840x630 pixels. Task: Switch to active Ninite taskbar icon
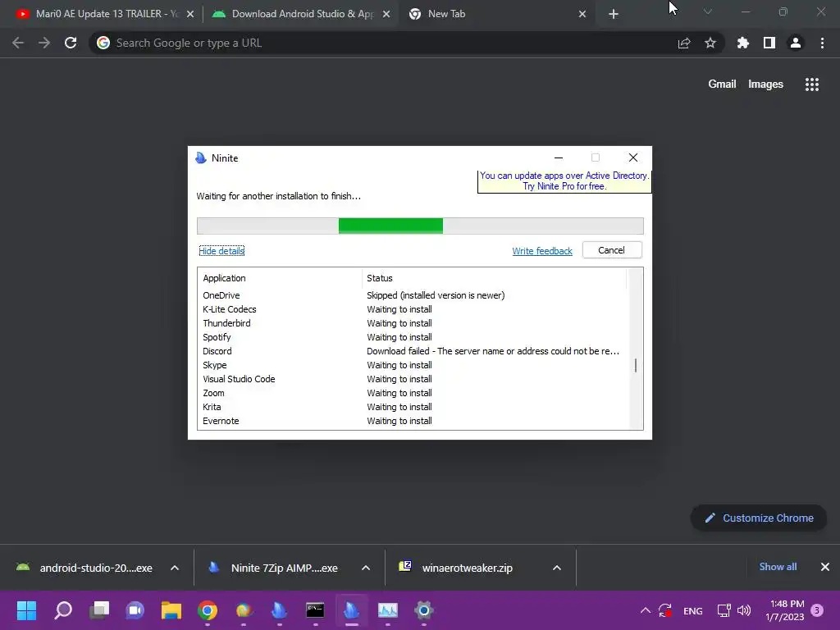tap(351, 610)
